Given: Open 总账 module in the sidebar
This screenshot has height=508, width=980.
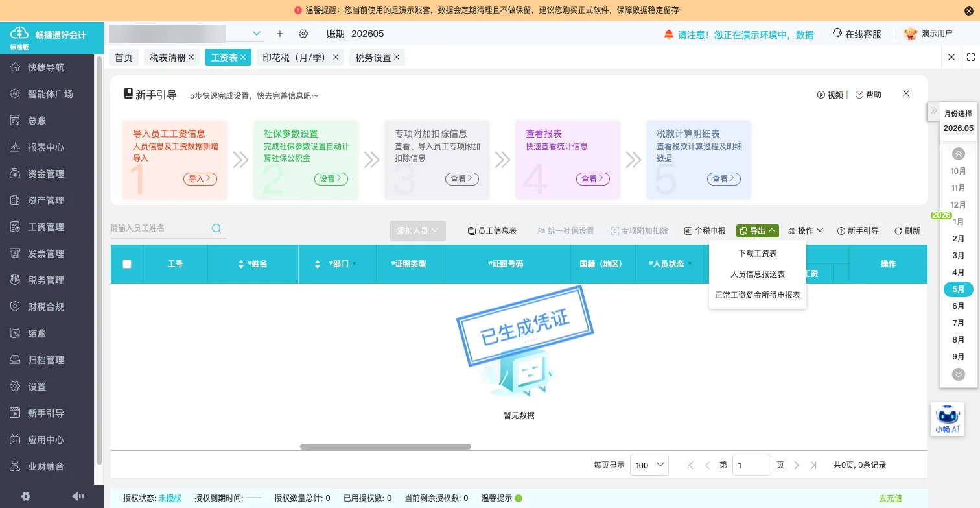Looking at the screenshot, I should [x=37, y=121].
